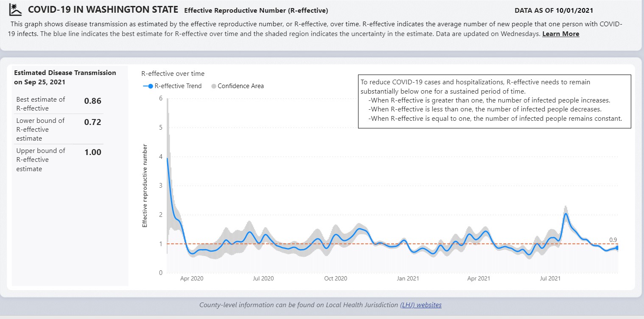The height and width of the screenshot is (319, 644).
Task: Click the lower bound value 0.72
Action: coord(93,122)
